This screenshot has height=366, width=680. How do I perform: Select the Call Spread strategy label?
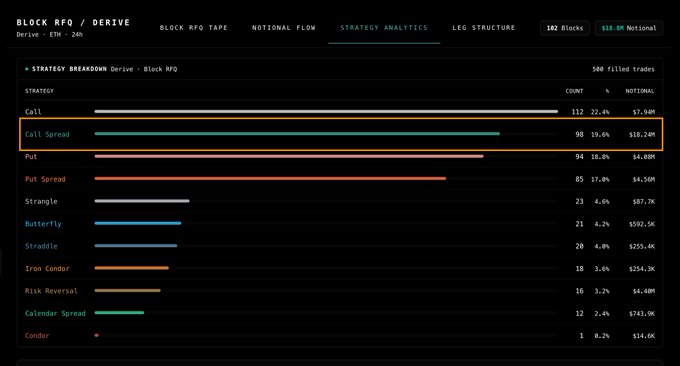[47, 134]
